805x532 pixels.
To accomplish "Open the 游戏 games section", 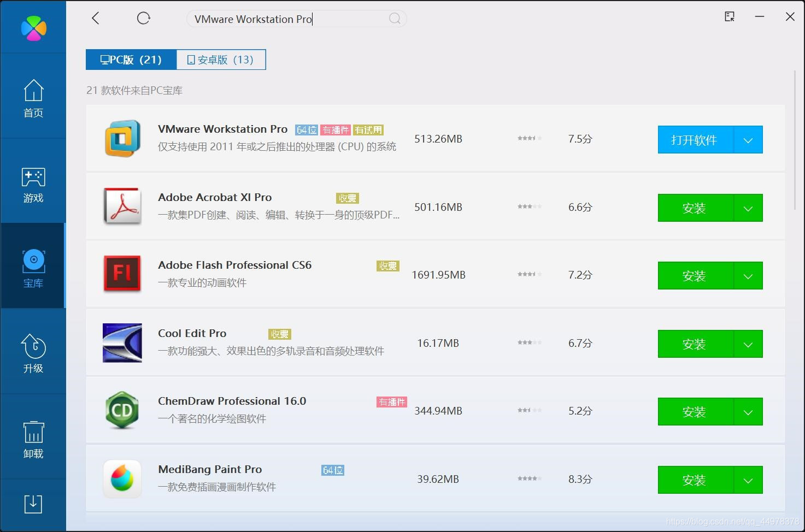I will point(33,185).
